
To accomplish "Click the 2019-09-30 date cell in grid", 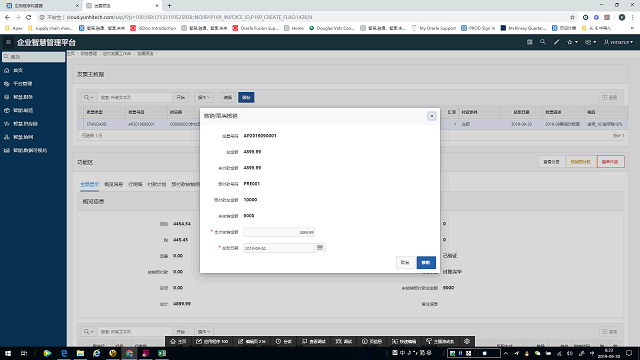I will [x=521, y=124].
